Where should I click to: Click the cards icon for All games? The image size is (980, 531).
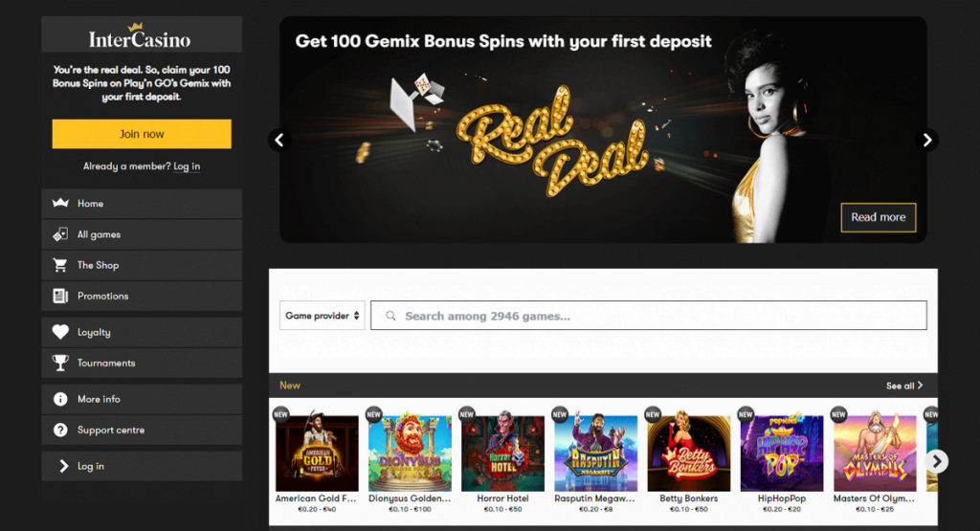[60, 234]
